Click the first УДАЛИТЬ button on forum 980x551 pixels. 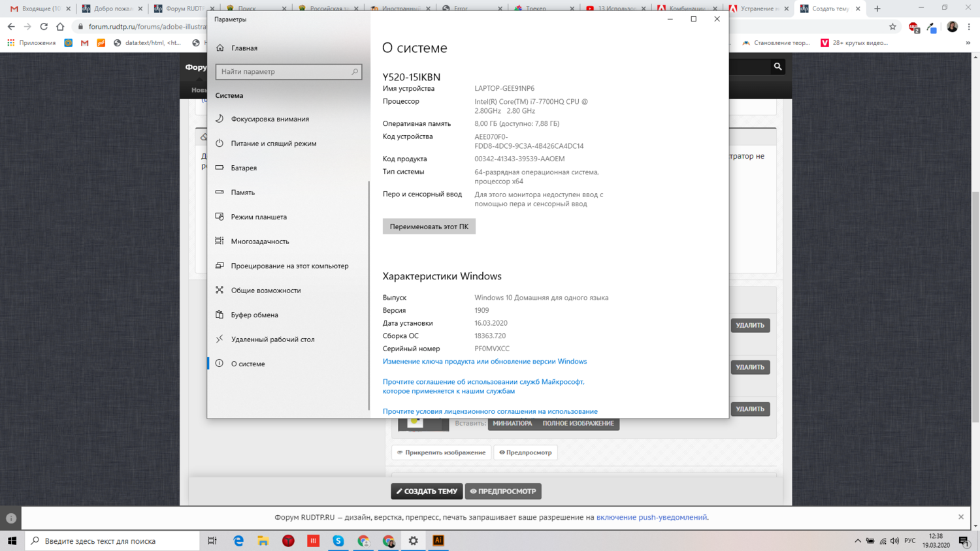point(750,325)
